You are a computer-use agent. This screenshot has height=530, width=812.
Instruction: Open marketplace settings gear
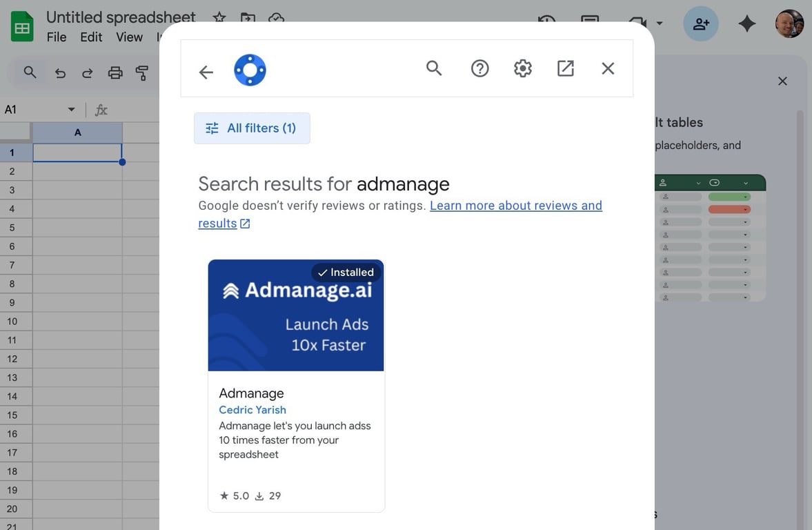tap(522, 68)
